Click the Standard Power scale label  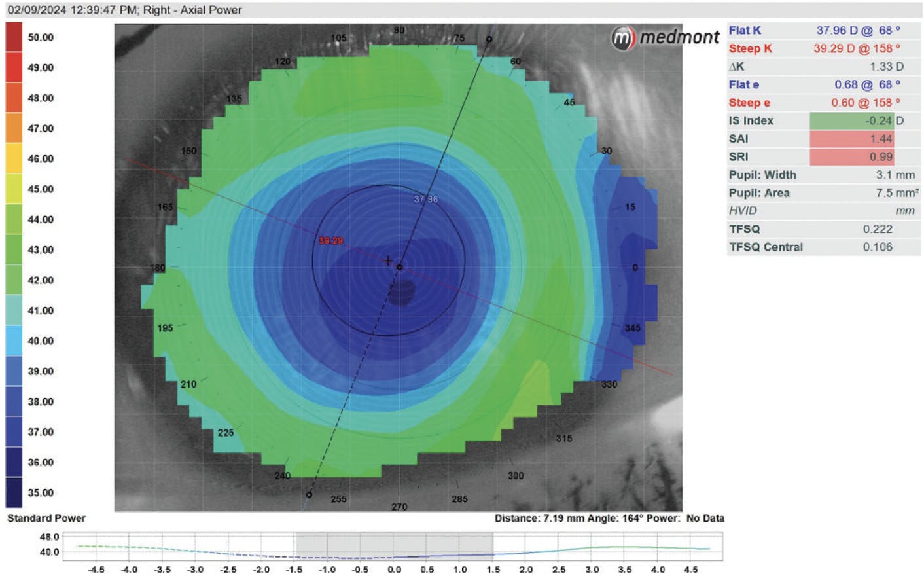[46, 518]
